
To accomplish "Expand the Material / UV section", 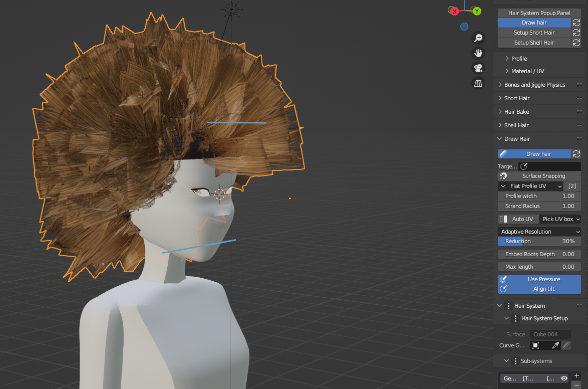I will pyautogui.click(x=507, y=71).
